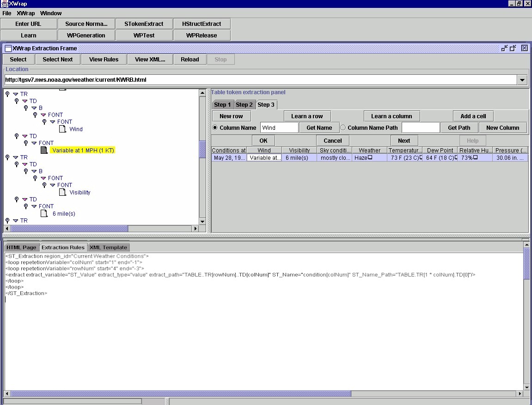Image resolution: width=532 pixels, height=405 pixels.
Task: Switch to Step 2 tab
Action: point(244,105)
